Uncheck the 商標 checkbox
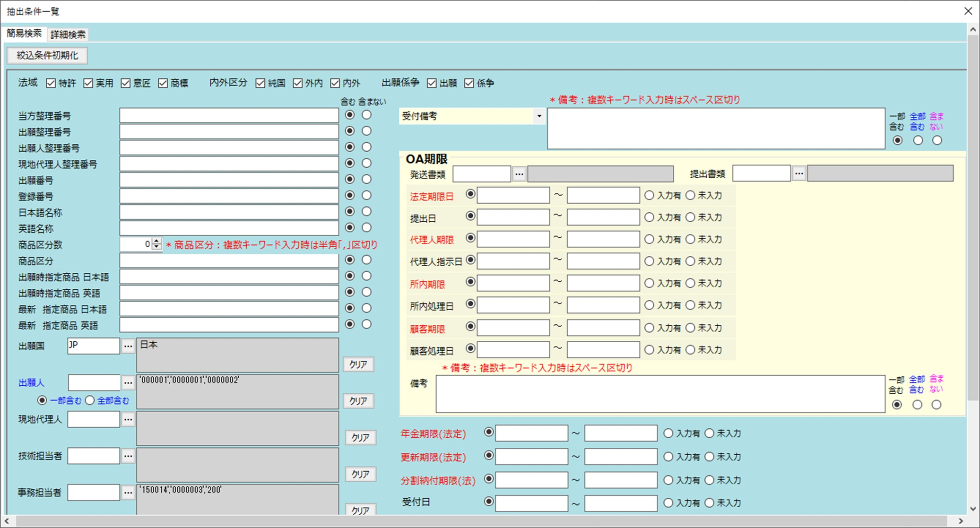Viewport: 980px width, 528px height. pyautogui.click(x=163, y=83)
